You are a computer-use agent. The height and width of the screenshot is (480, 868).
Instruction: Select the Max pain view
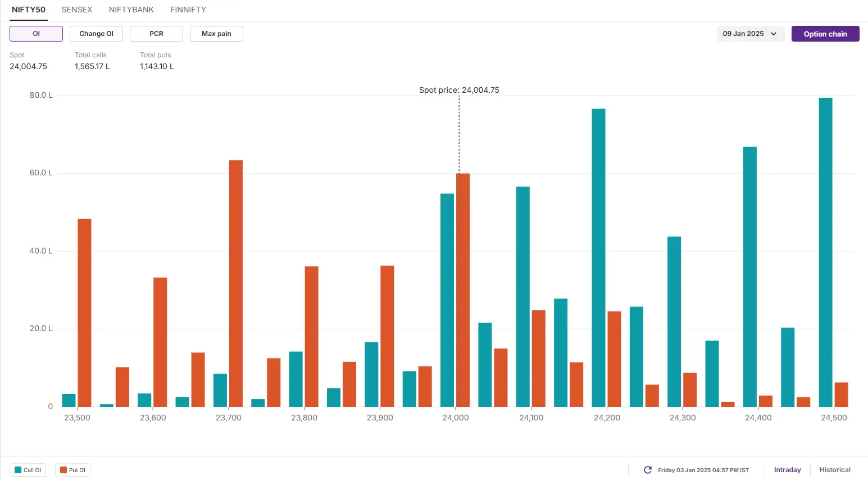pos(216,34)
